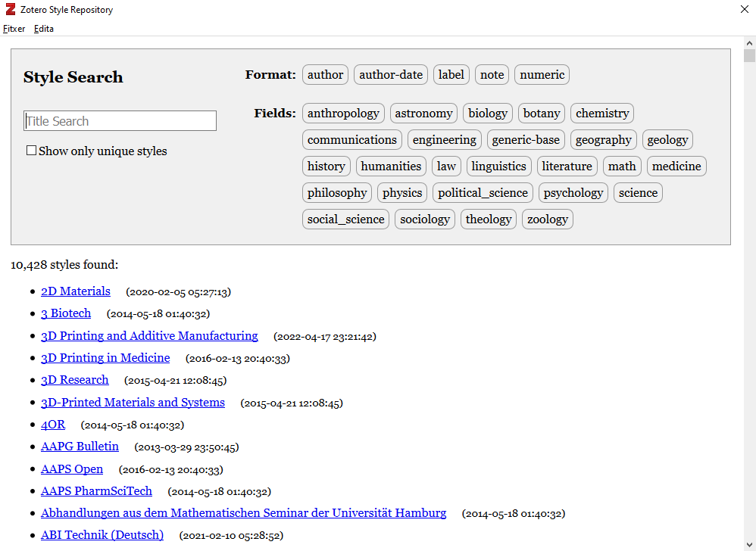The image size is (756, 551).
Task: Click the scrollbar up arrow
Action: click(749, 43)
